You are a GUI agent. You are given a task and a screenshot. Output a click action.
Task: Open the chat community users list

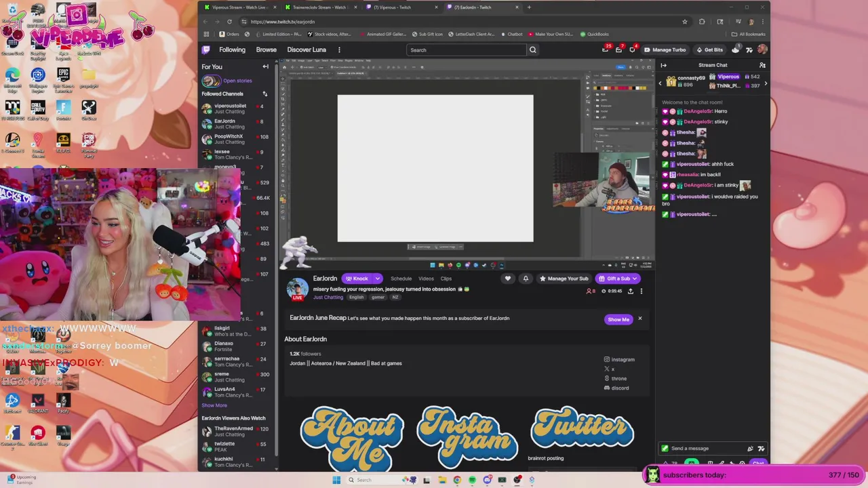[762, 65]
